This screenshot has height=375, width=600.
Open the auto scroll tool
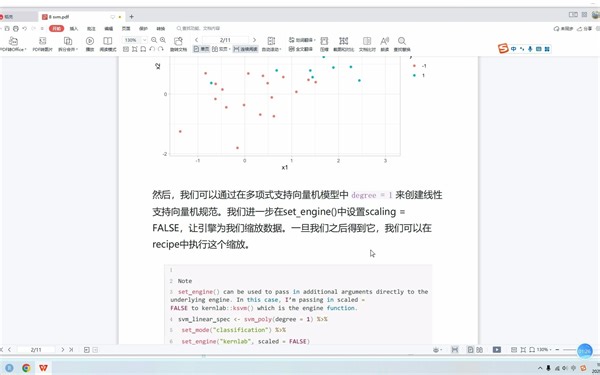tap(271, 44)
